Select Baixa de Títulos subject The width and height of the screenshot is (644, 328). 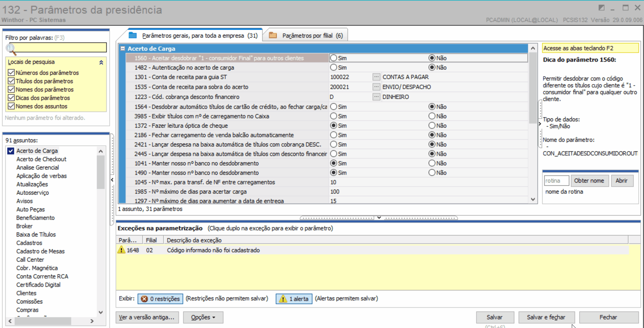(x=36, y=234)
